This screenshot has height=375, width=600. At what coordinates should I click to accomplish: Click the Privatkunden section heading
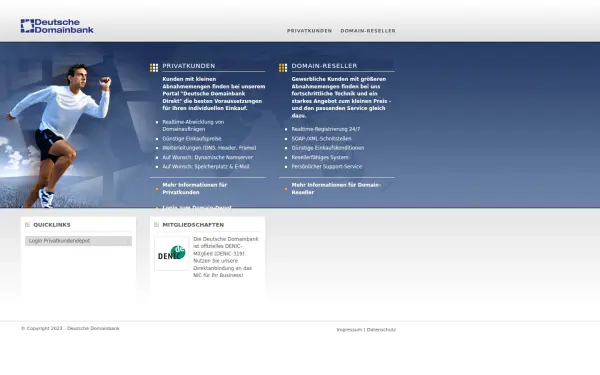coord(189,66)
